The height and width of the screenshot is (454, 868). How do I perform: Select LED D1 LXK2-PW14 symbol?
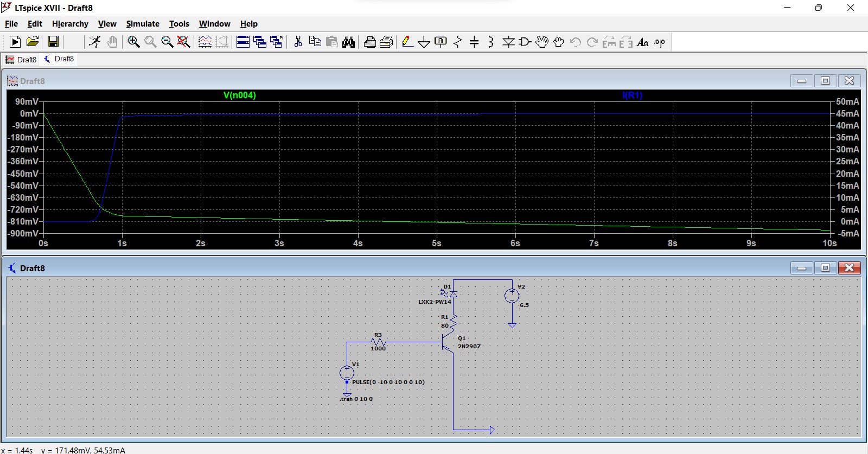453,293
